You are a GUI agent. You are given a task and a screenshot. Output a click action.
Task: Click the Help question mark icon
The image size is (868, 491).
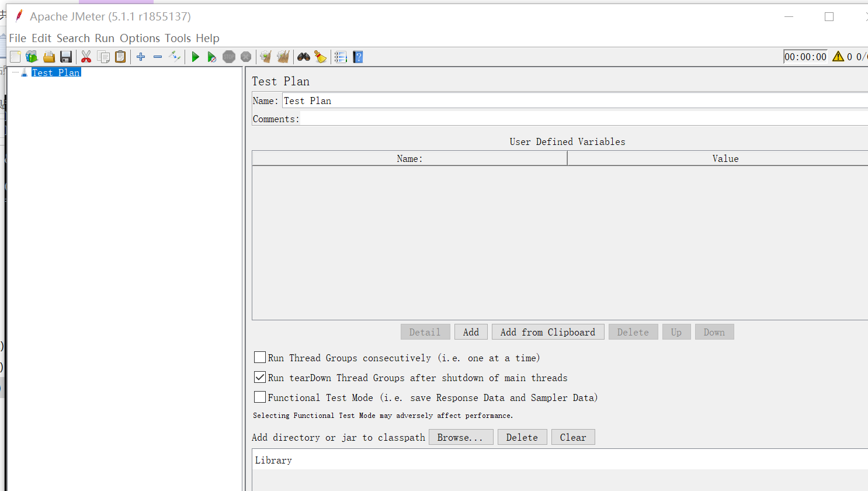(358, 57)
